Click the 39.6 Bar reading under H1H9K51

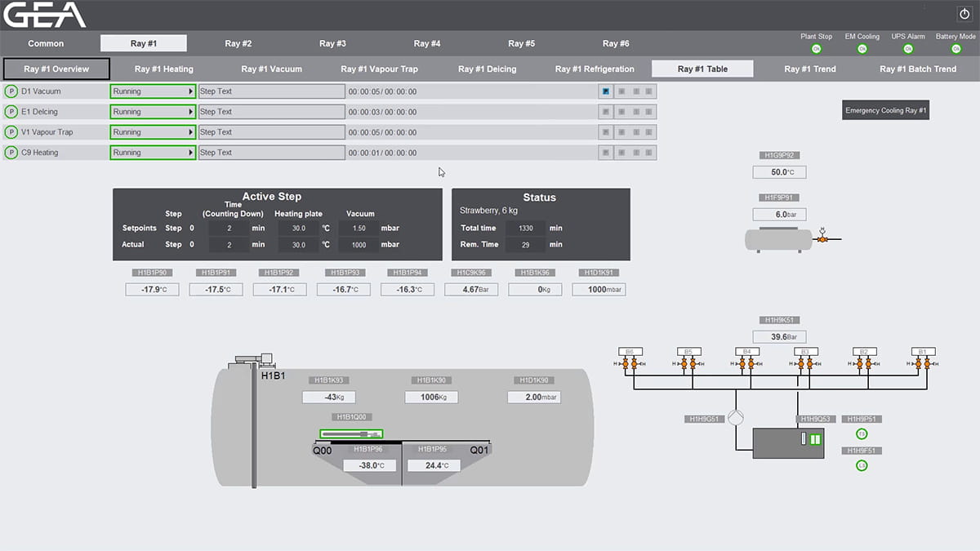point(779,336)
